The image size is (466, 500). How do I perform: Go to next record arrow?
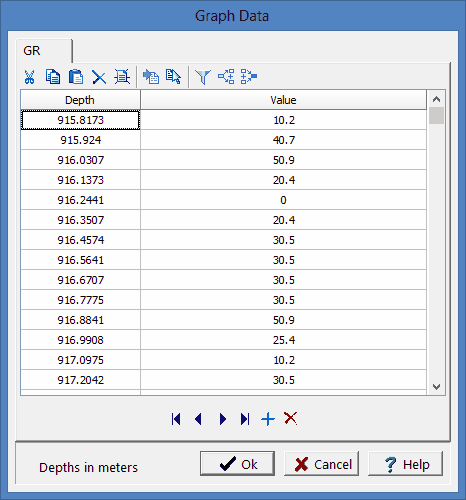[223, 419]
